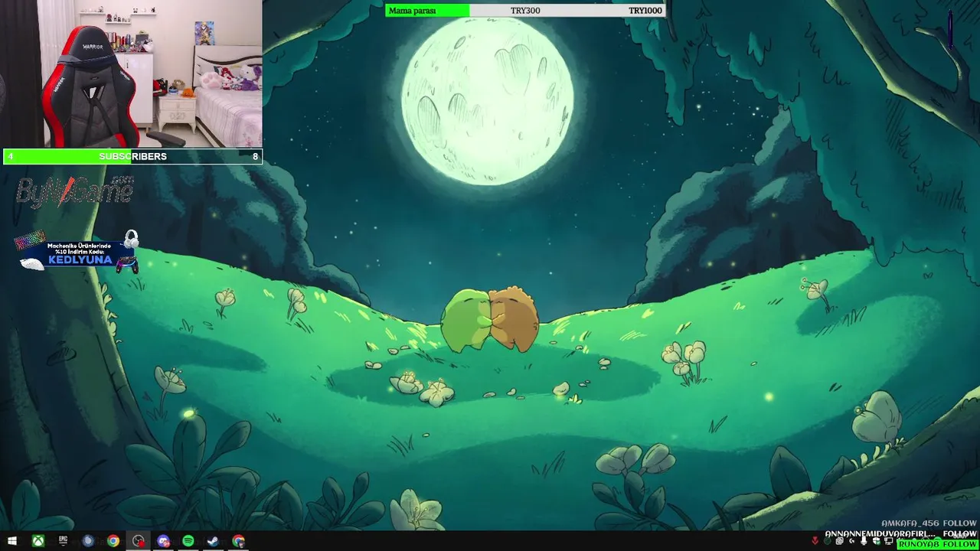The width and height of the screenshot is (980, 551).
Task: Switch to OBS Studio in taskbar
Action: click(x=138, y=541)
